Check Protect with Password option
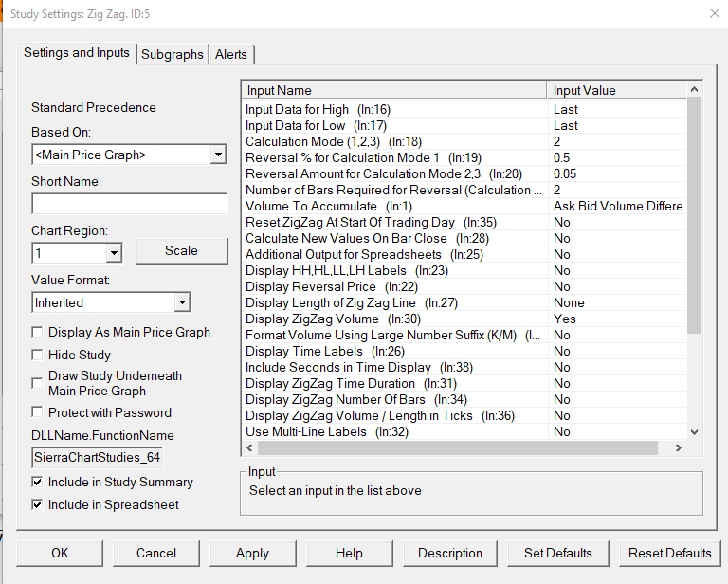The image size is (728, 584). [x=38, y=413]
